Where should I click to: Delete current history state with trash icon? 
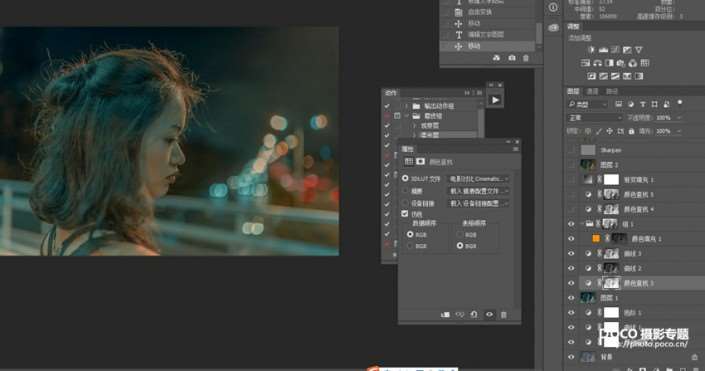click(526, 58)
